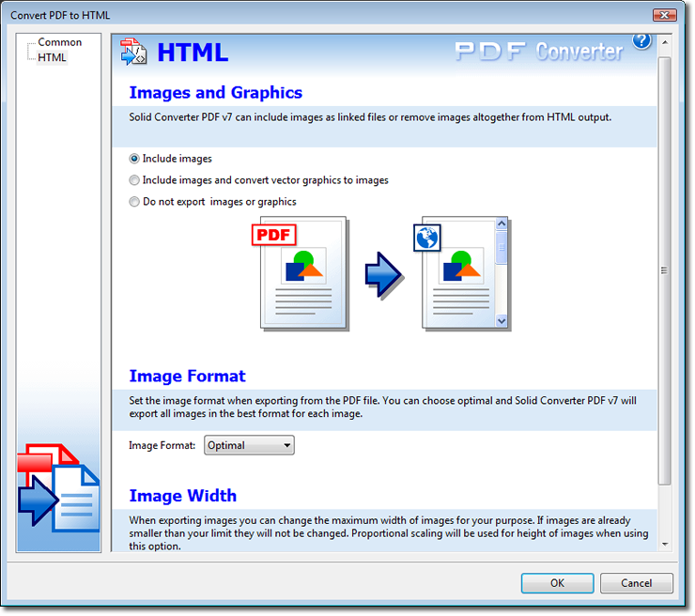Image resolution: width=695 pixels, height=616 pixels.
Task: Select the Include images option
Action: pyautogui.click(x=171, y=159)
